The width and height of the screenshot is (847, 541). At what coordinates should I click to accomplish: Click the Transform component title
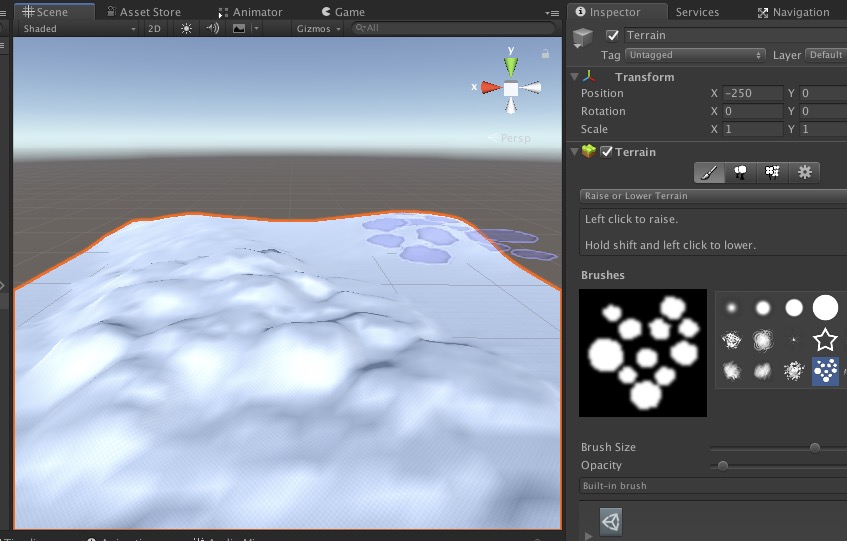tap(644, 77)
